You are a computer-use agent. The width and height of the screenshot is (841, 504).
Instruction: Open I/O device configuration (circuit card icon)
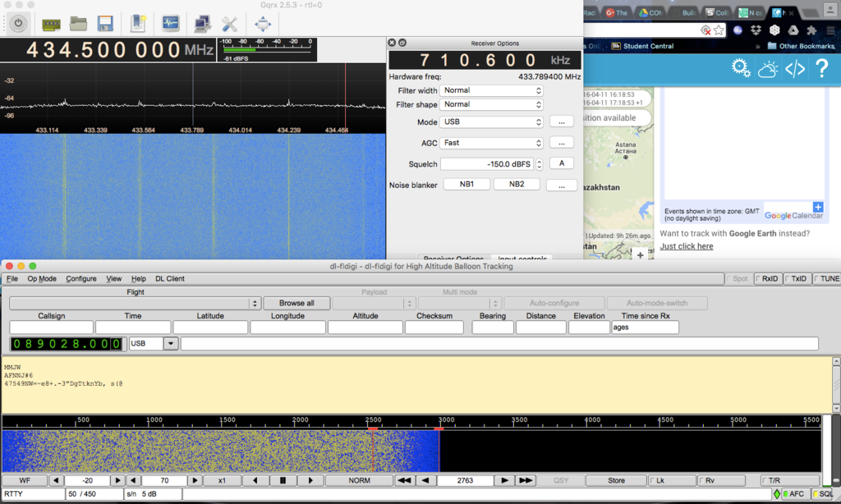coord(52,23)
